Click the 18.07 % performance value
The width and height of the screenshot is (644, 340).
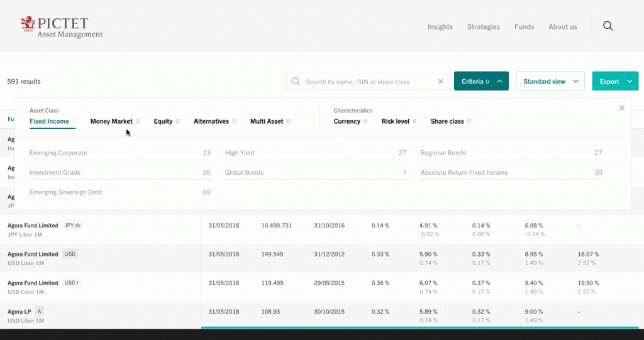coord(588,254)
